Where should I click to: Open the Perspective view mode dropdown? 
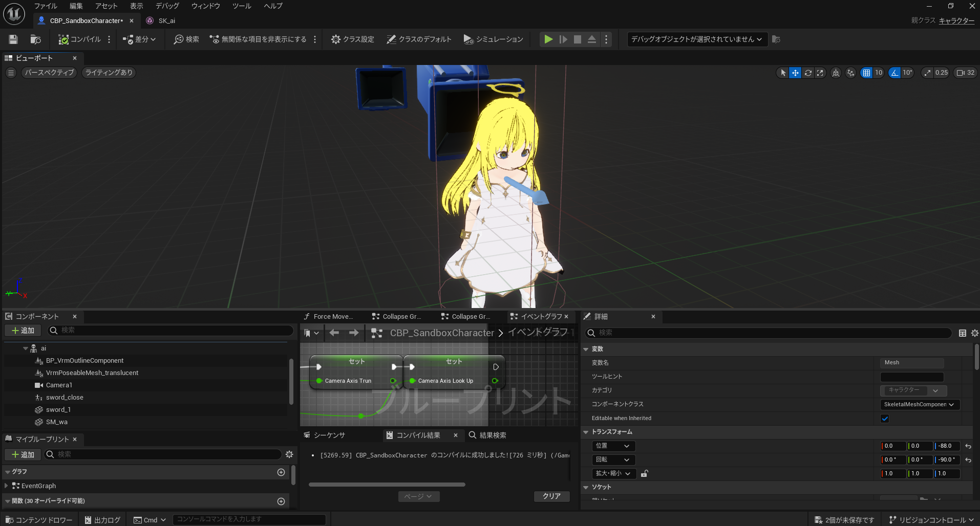[x=49, y=73]
